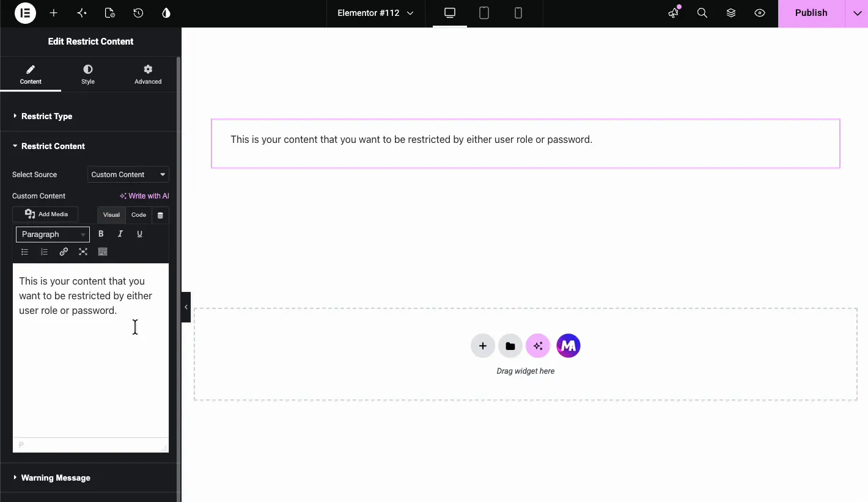Viewport: 868px width, 502px height.
Task: Click the "Select Source" label
Action: pos(34,175)
